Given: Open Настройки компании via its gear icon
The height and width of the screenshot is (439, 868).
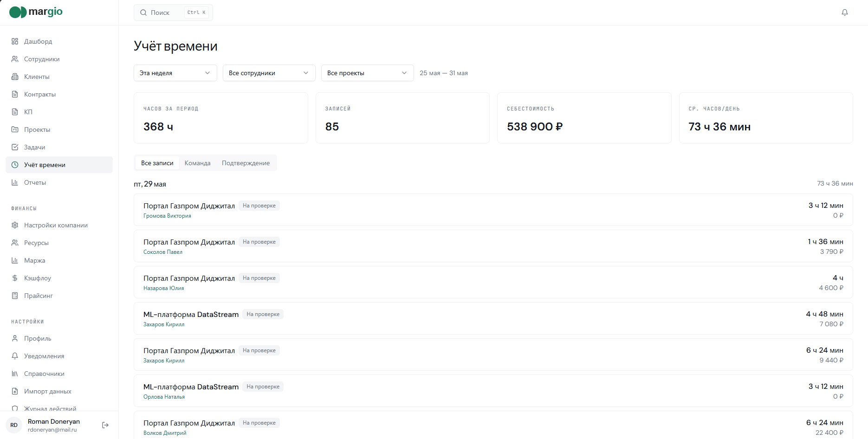Looking at the screenshot, I should point(15,225).
